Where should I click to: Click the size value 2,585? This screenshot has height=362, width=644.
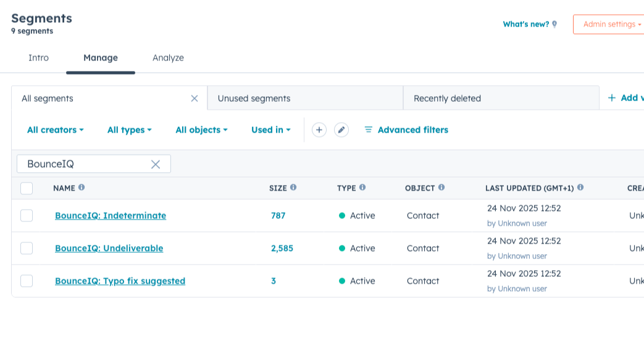click(x=282, y=249)
